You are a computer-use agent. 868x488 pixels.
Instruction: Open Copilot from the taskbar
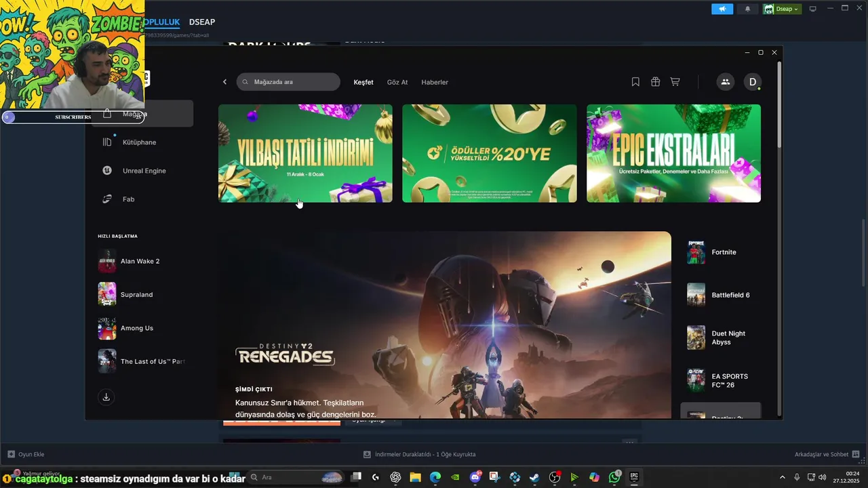(594, 477)
